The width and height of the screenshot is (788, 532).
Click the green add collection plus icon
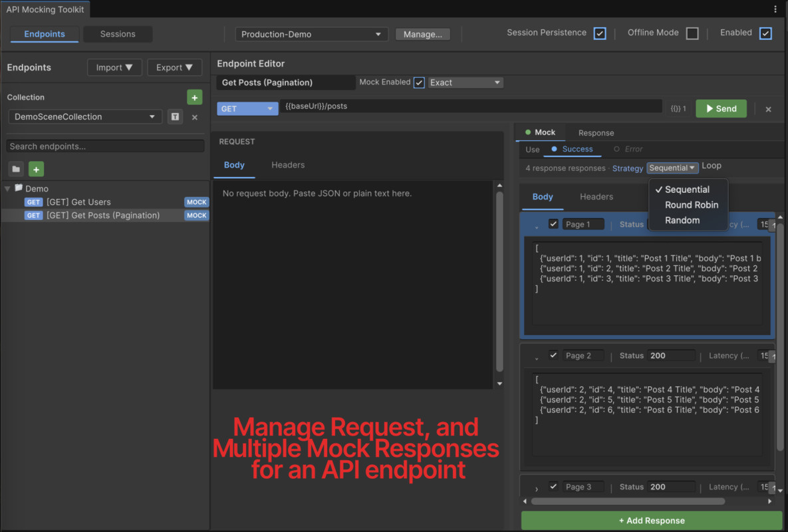[194, 97]
